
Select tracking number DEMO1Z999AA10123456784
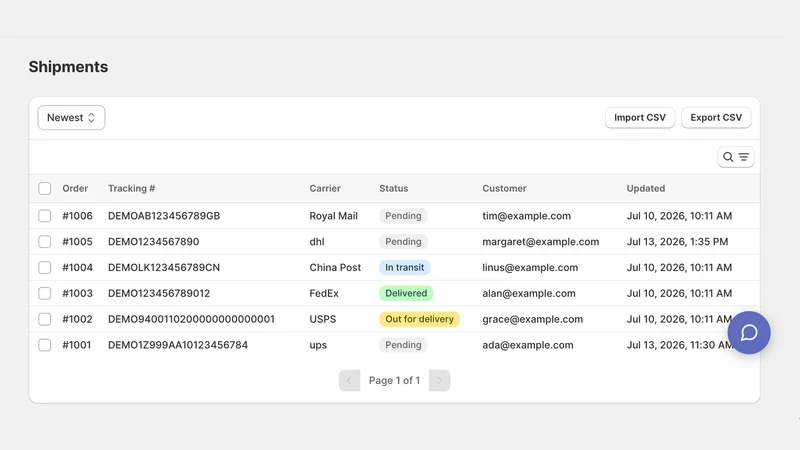point(178,345)
